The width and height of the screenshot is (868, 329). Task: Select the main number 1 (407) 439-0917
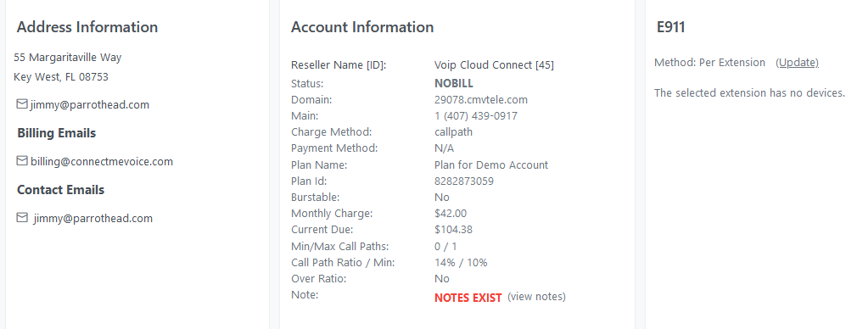(476, 116)
